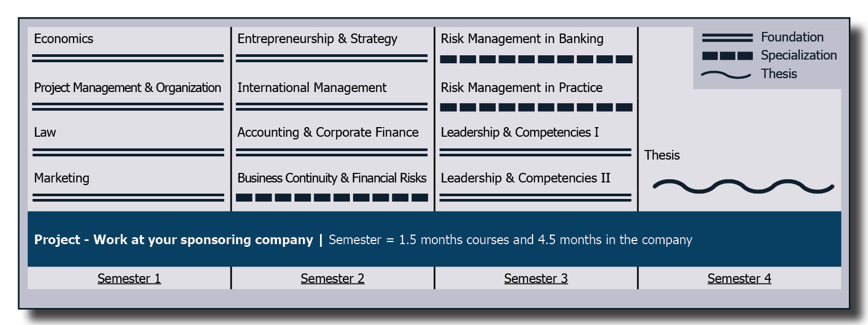This screenshot has width=868, height=325.
Task: Select Risk Management in Banking
Action: pos(522,39)
